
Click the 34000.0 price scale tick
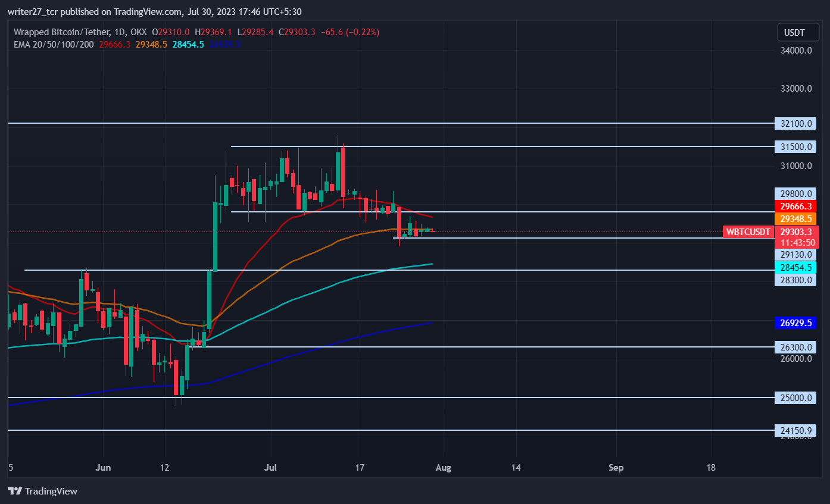point(796,51)
